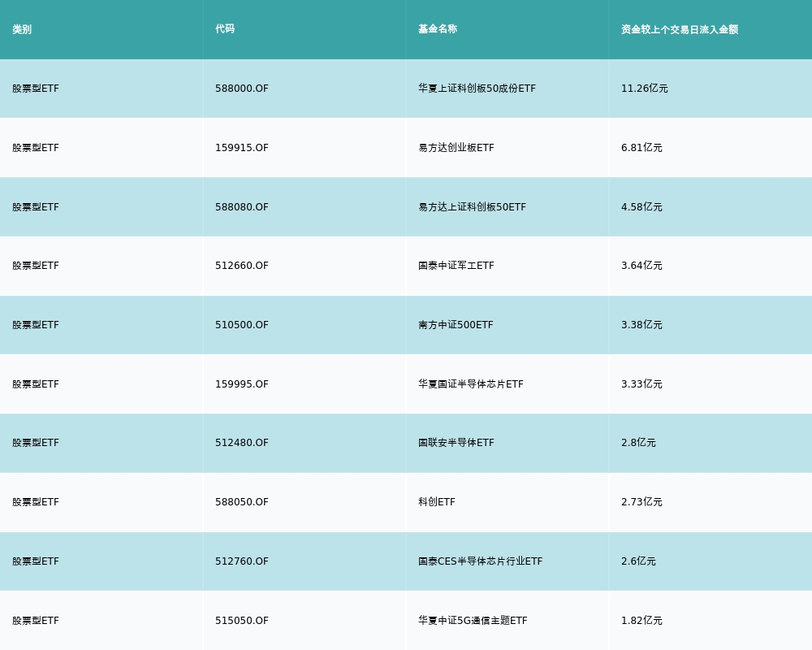Click 股票型ETF in the 588000.OF row

click(x=36, y=89)
